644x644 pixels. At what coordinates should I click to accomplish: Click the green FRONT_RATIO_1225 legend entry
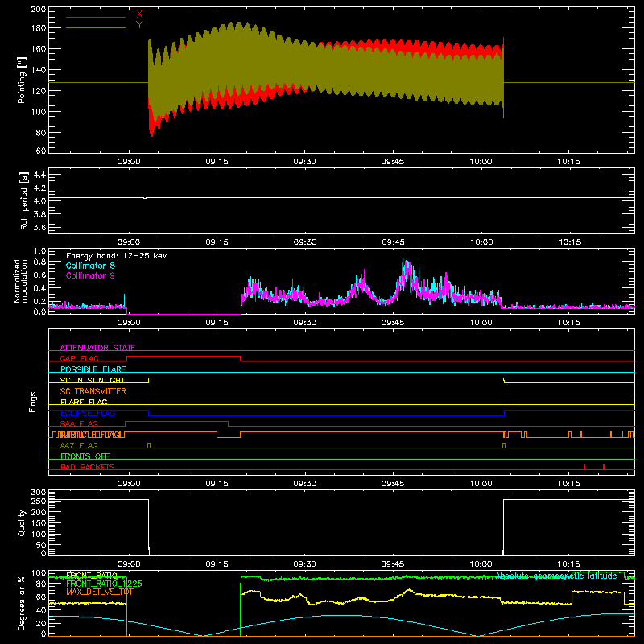pyautogui.click(x=105, y=584)
